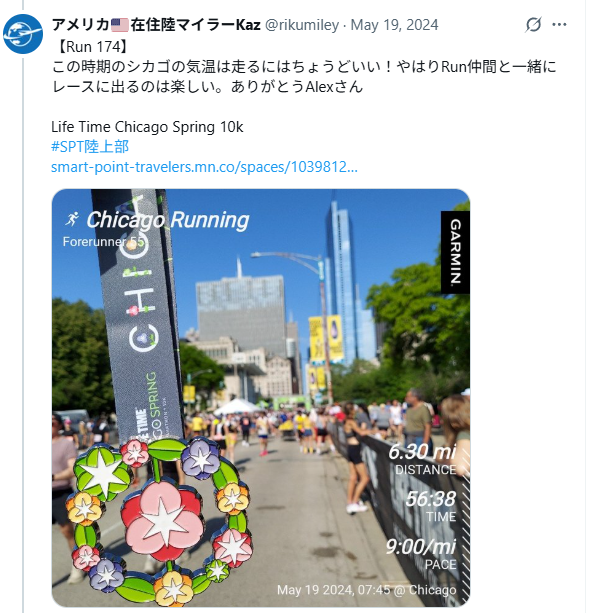
Task: Click the US flag emoji in display name
Action: (x=120, y=25)
